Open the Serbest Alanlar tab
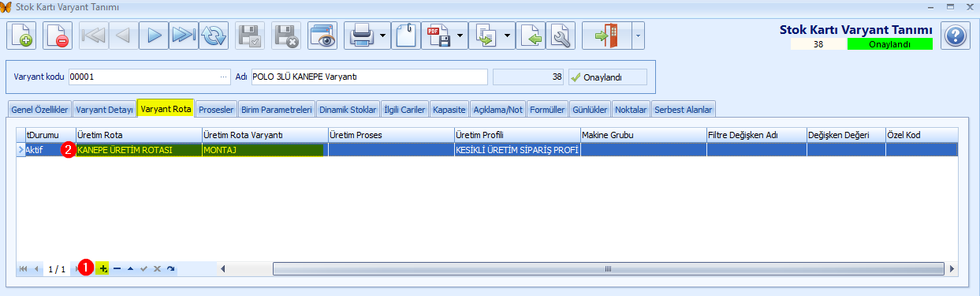 tap(684, 110)
